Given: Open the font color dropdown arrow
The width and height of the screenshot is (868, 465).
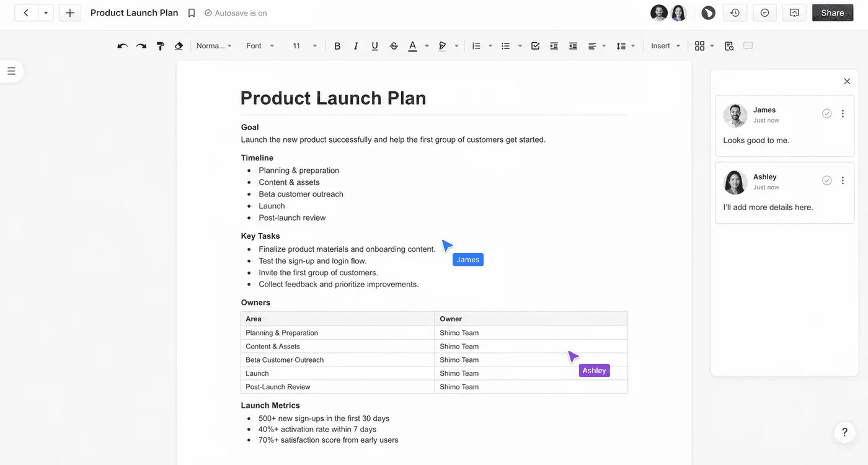Looking at the screenshot, I should tap(427, 46).
